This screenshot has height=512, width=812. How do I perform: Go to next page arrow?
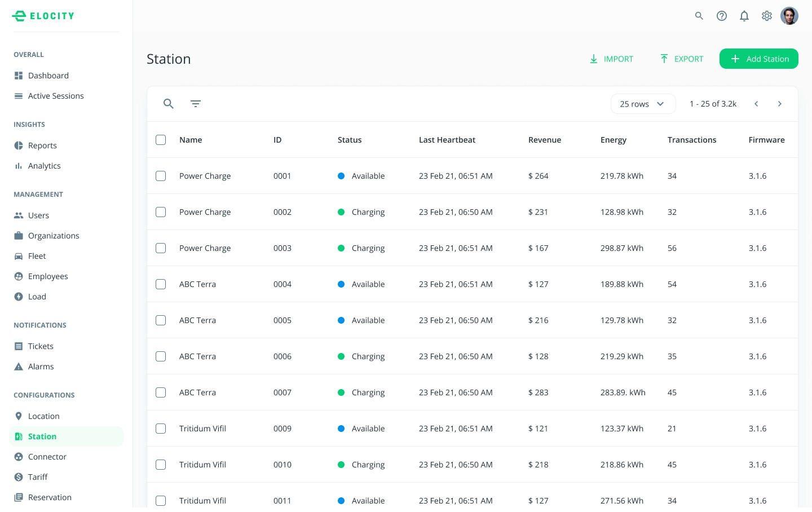[x=780, y=104]
